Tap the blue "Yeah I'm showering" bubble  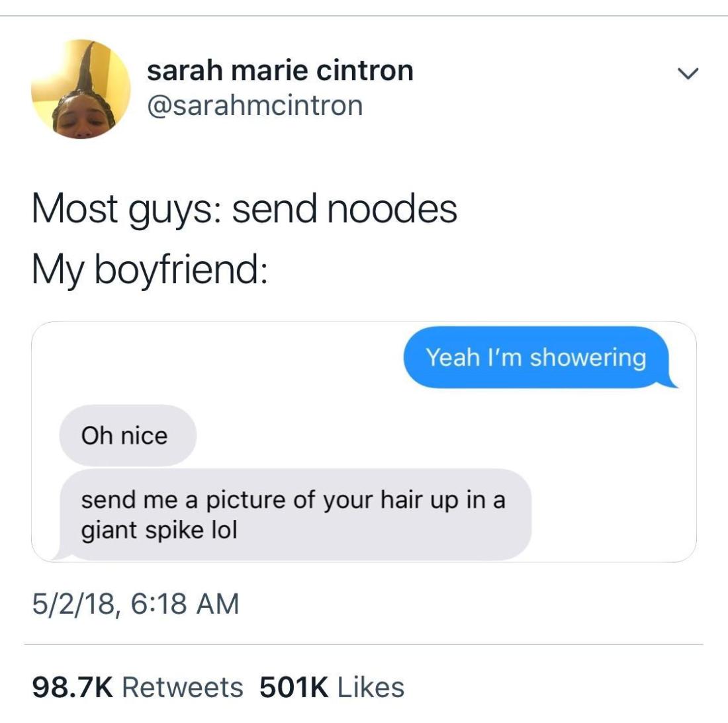(540, 357)
